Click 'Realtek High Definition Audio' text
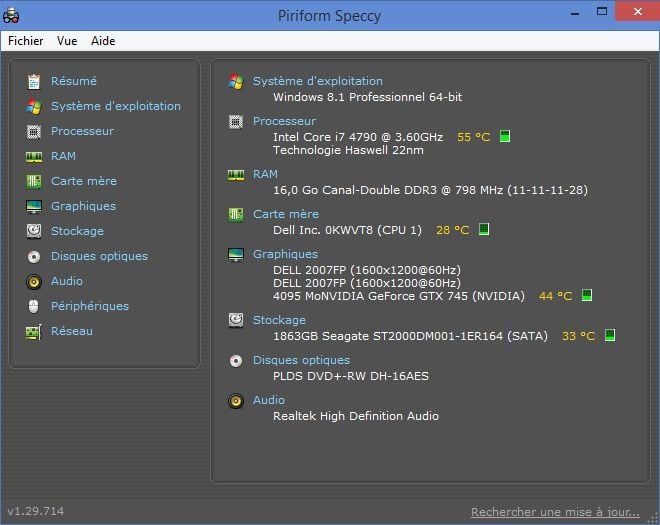This screenshot has width=660, height=525. [356, 416]
